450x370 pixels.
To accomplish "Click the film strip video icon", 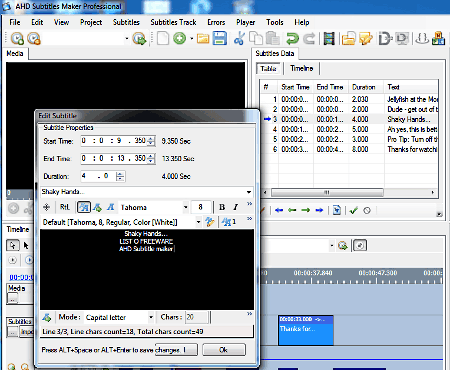I will pos(329,39).
